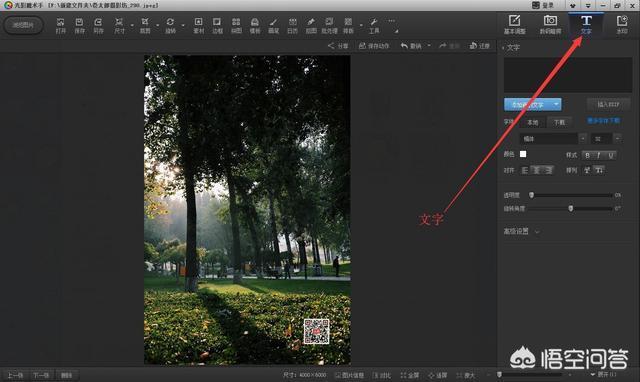Open the dropdown arrow beside 尺寸

coord(132,26)
